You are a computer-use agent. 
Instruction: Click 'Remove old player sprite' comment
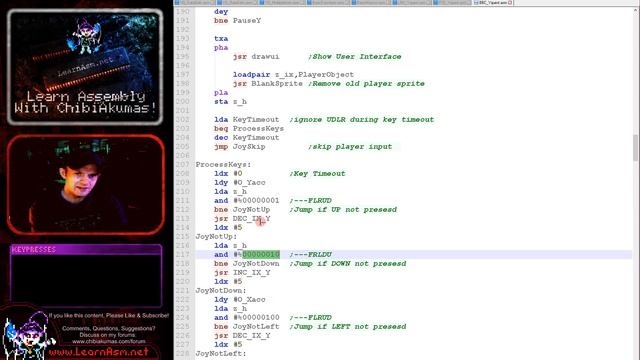367,84
